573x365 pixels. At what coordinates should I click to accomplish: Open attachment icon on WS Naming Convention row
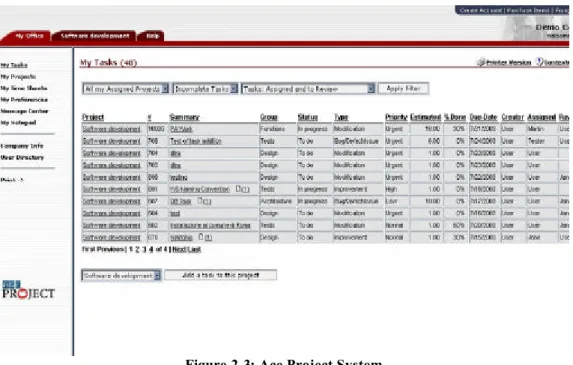point(238,189)
